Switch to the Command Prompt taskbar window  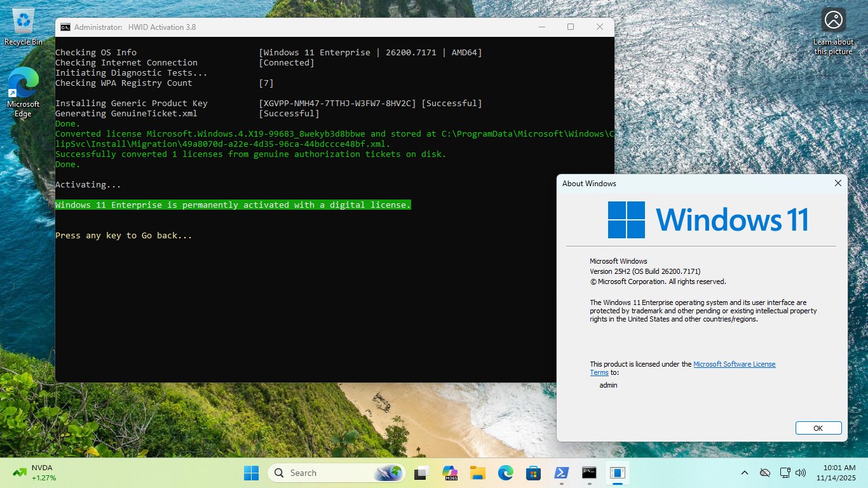589,473
